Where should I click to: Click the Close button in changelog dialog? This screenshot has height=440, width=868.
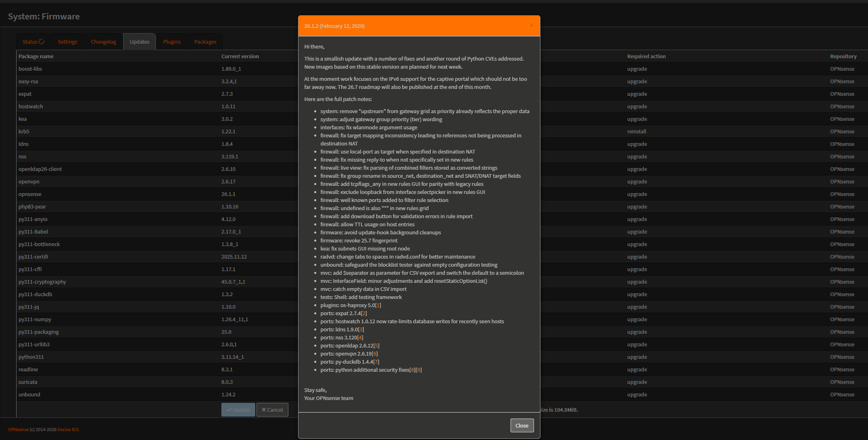pos(522,425)
